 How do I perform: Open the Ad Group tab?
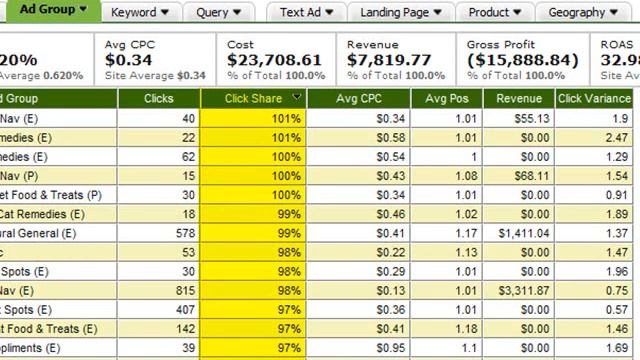pos(53,10)
